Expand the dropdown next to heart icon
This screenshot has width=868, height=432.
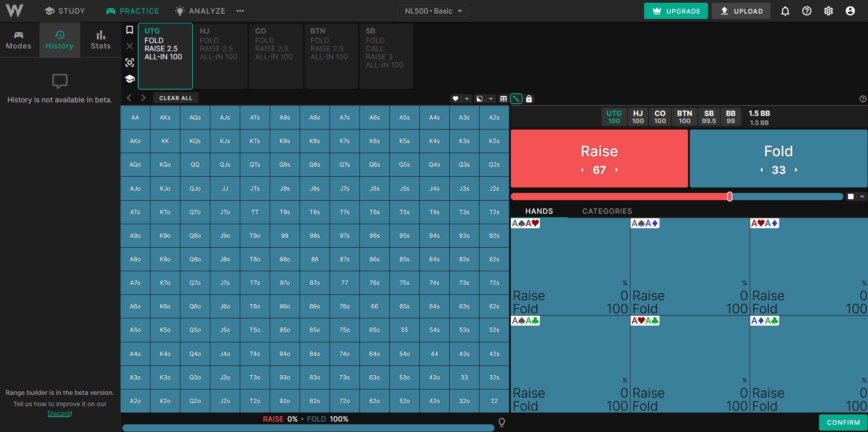[467, 99]
